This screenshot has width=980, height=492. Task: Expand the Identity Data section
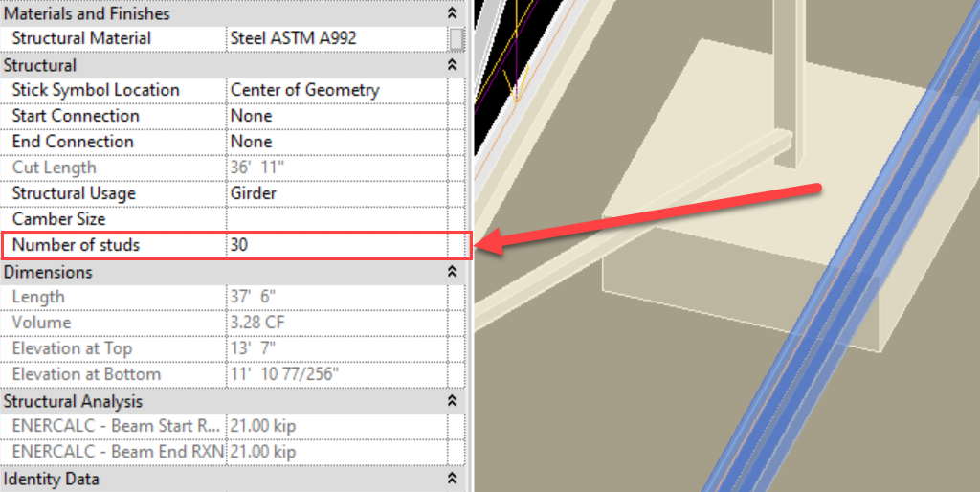[x=452, y=479]
